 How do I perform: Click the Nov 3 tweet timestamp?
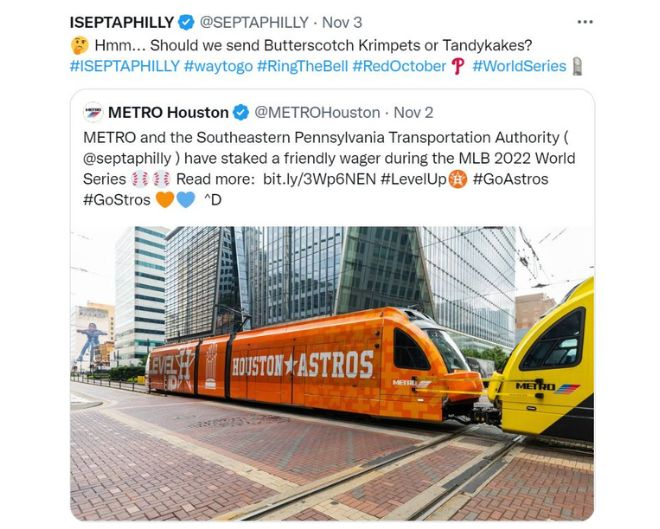342,22
